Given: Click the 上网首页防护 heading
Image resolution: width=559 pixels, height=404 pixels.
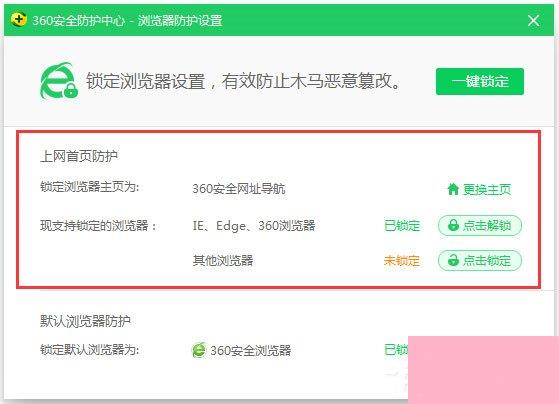Looking at the screenshot, I should [x=79, y=156].
